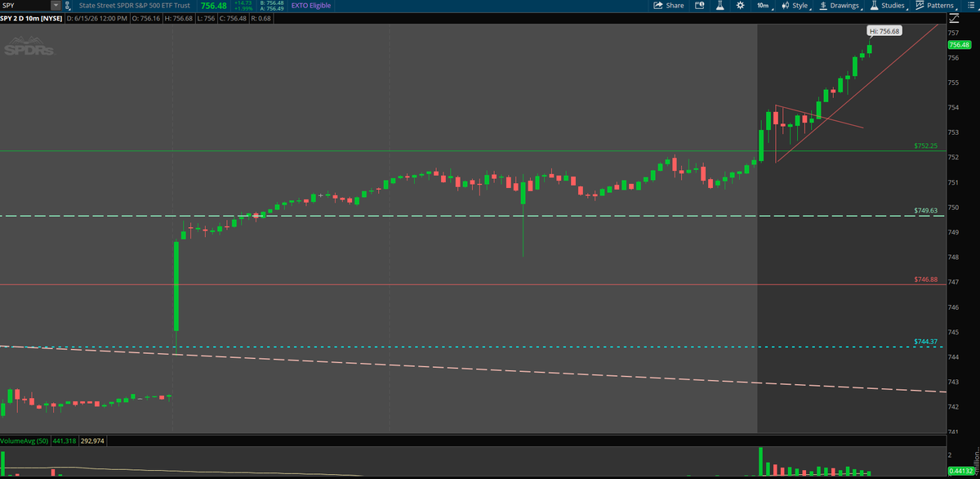Open the clock alert window icon
This screenshot has width=980, height=479.
(x=699, y=5)
